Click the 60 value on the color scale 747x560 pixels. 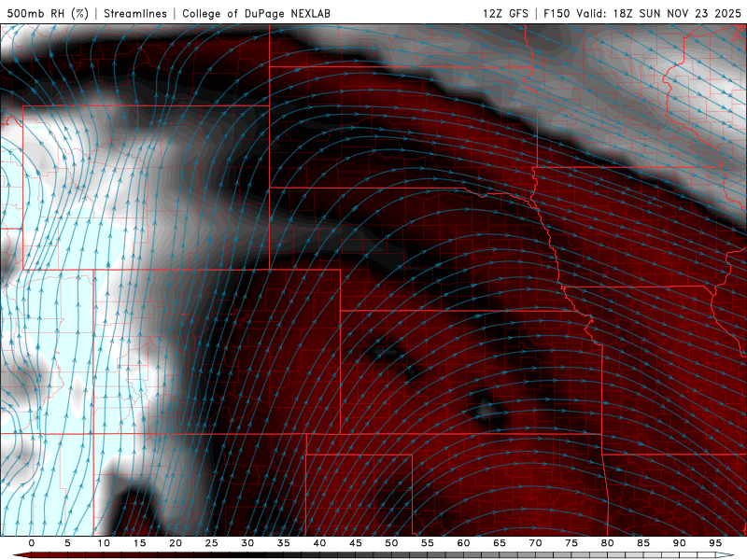[463, 543]
